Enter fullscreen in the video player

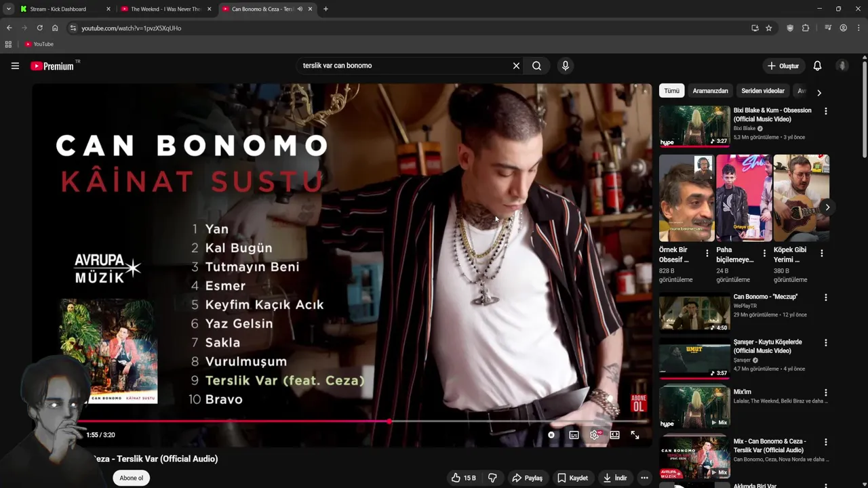point(635,435)
